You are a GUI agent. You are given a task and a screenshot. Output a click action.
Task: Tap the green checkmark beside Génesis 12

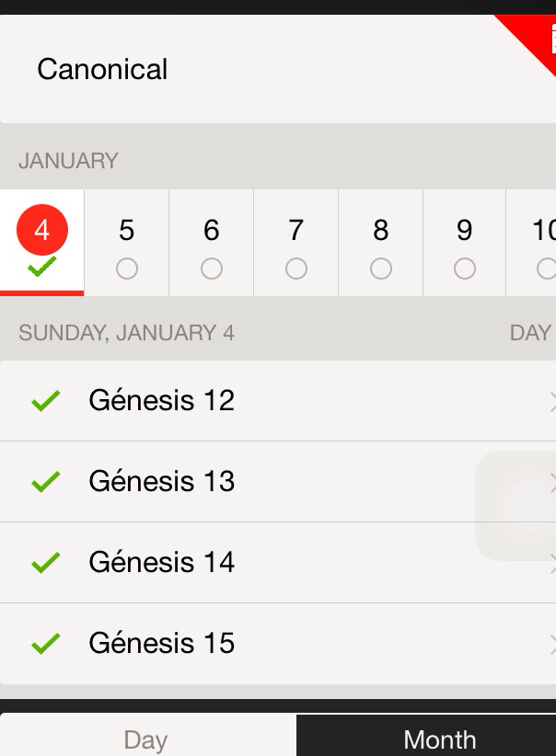(x=45, y=400)
